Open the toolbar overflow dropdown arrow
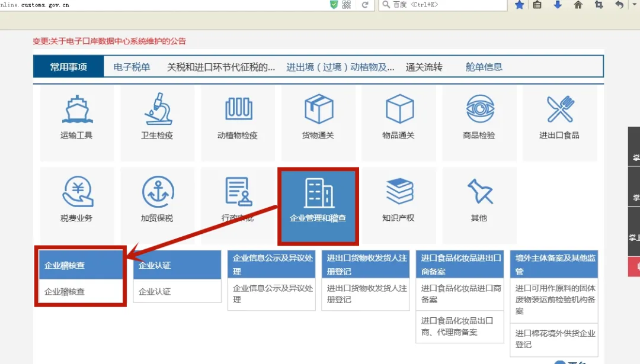This screenshot has height=364, width=640. 635,5
